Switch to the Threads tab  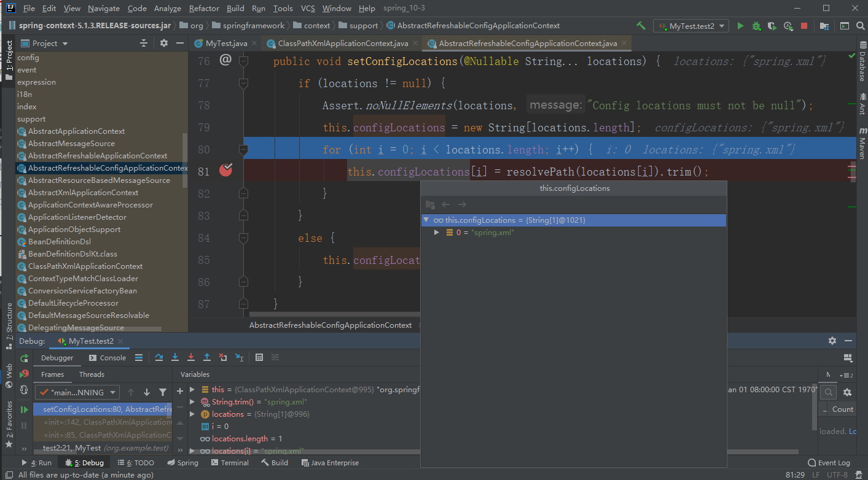click(x=92, y=374)
